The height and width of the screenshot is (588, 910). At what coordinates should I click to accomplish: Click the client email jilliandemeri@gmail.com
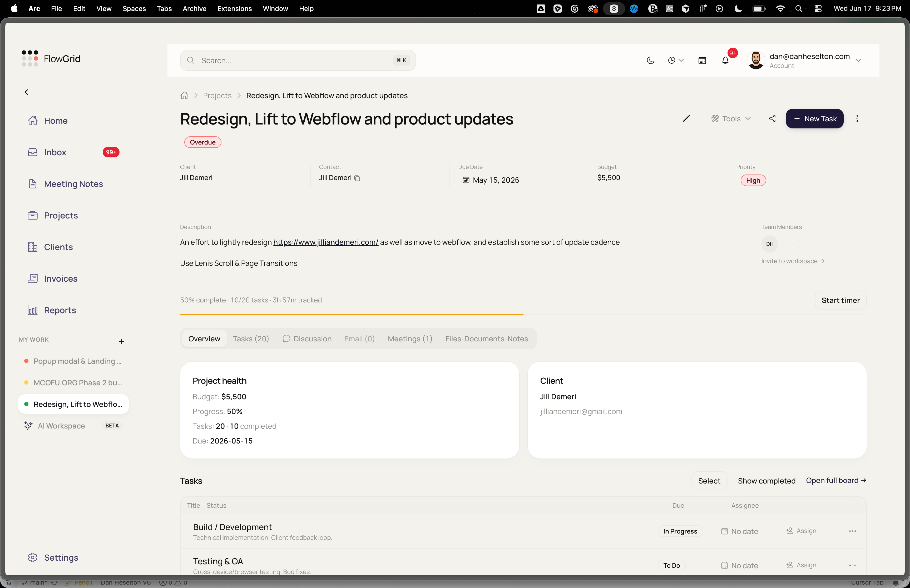[x=581, y=412]
